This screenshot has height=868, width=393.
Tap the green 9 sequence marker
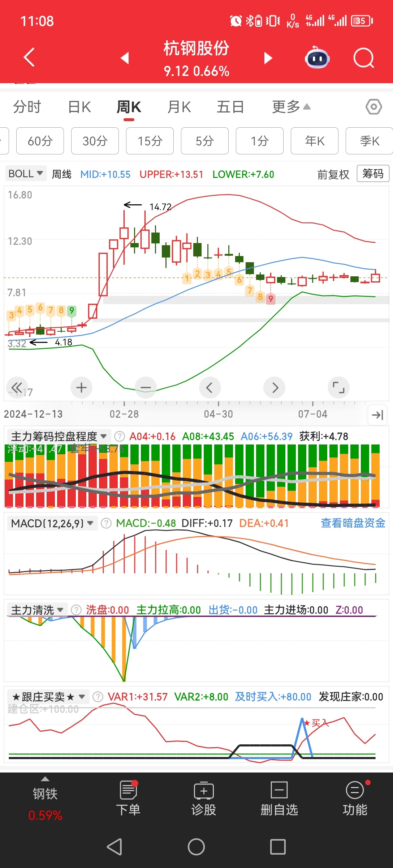[x=72, y=311]
